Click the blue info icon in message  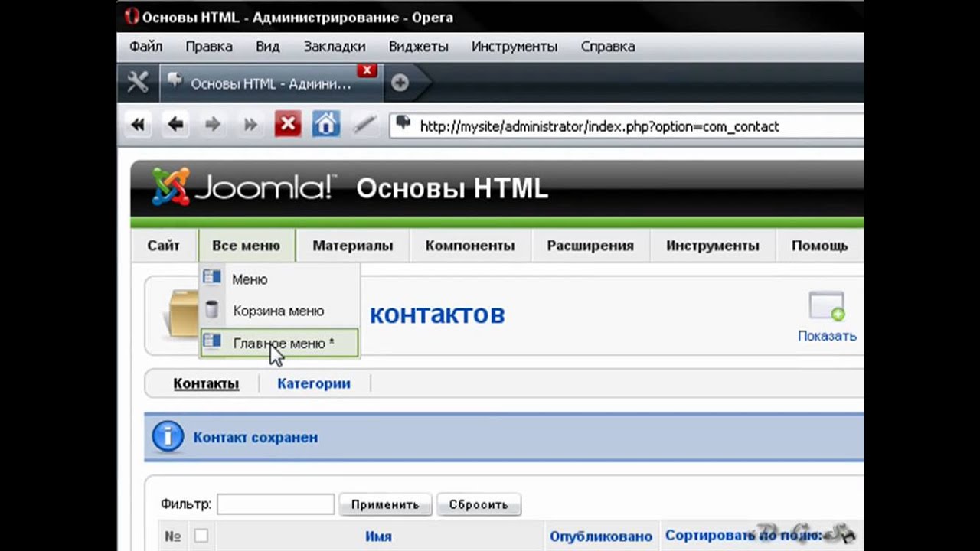click(x=168, y=436)
